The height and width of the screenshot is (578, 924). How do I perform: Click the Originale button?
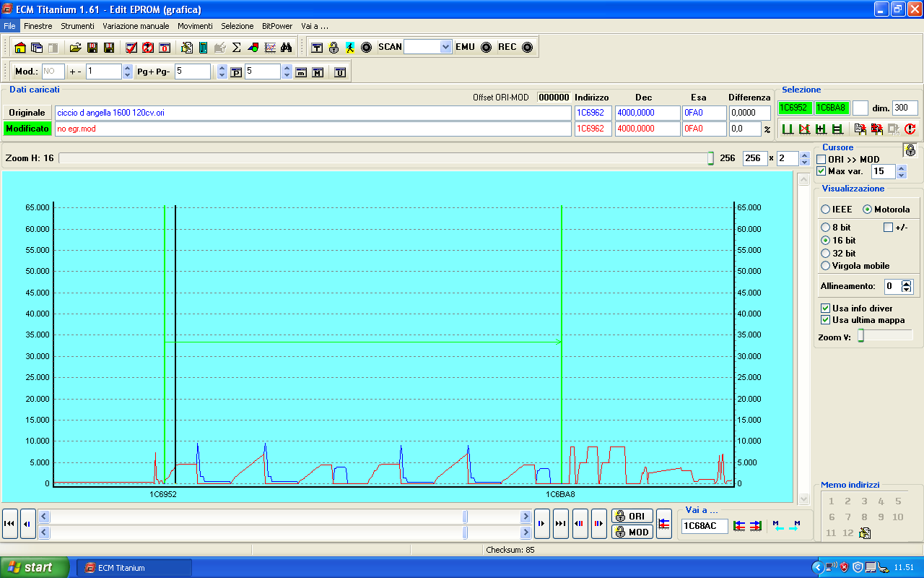pyautogui.click(x=27, y=113)
